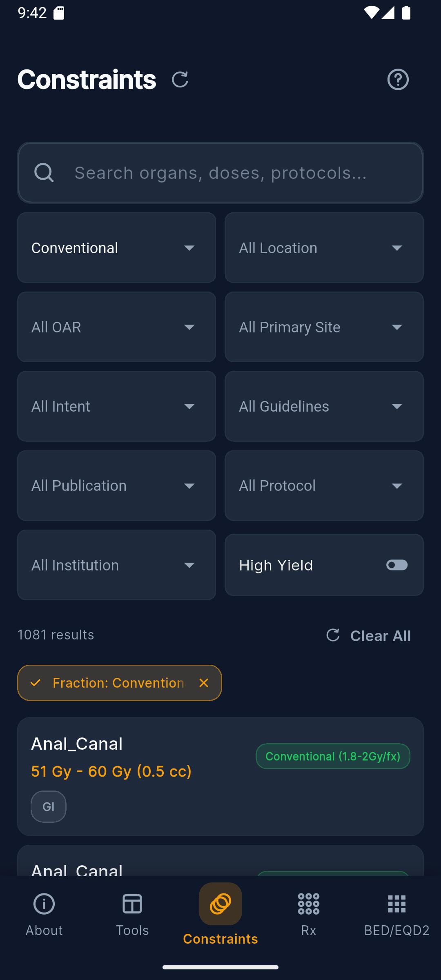
Task: Open BED/EQD2 calculator icon
Action: coord(396,904)
